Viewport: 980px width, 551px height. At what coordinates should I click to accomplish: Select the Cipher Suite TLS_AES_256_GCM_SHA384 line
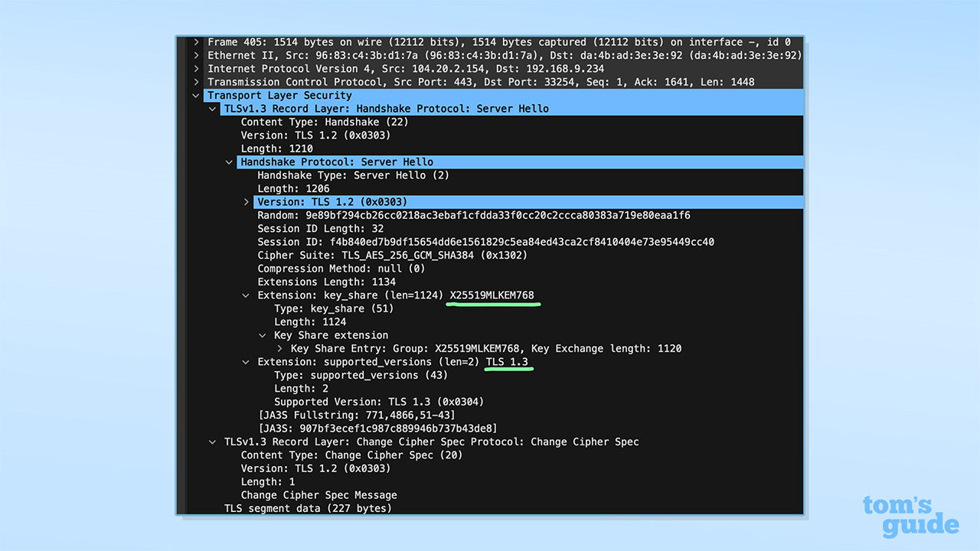[392, 256]
